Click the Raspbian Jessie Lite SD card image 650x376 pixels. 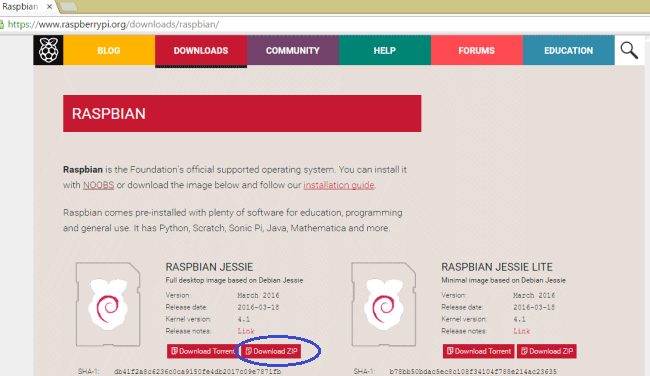(x=383, y=304)
